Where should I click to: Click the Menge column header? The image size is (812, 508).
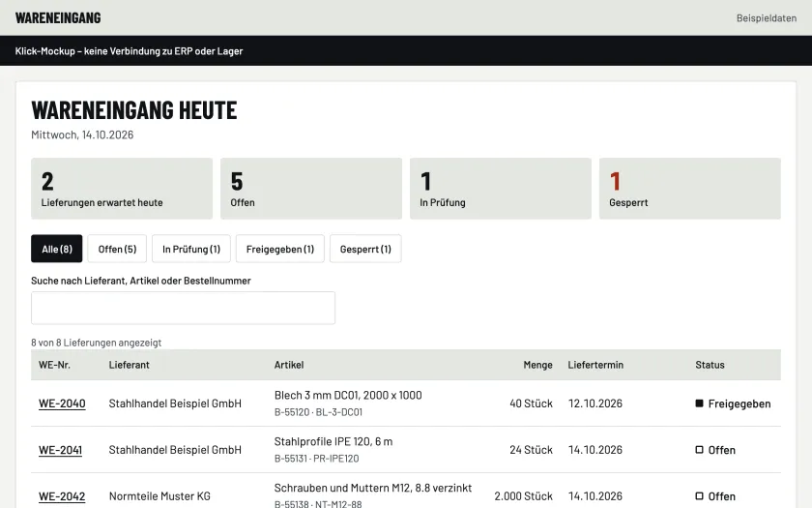tap(537, 365)
